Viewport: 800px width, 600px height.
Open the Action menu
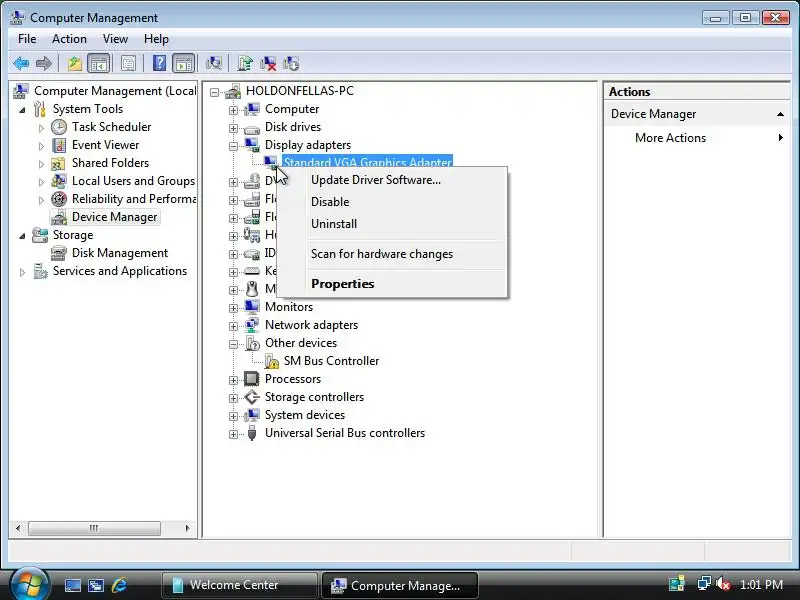69,39
